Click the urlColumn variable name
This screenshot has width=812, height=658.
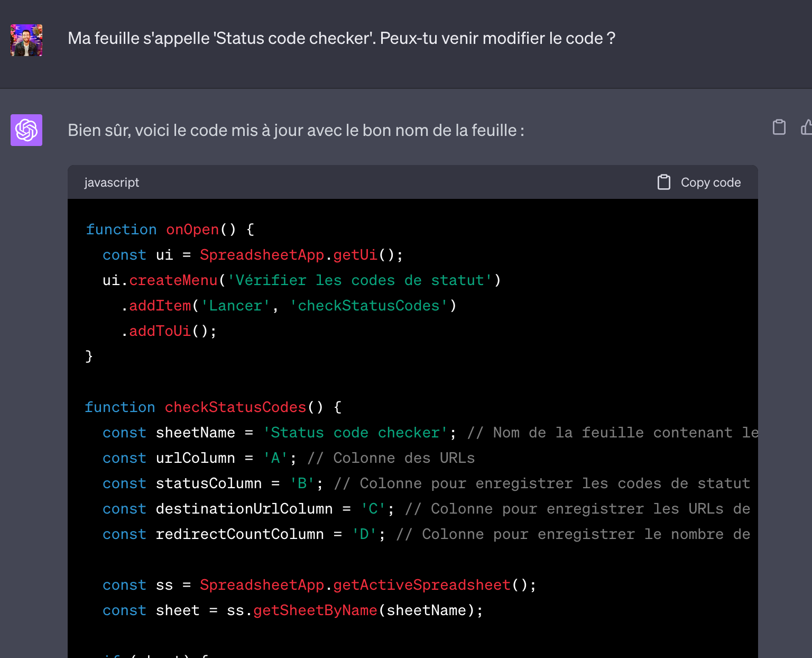point(195,458)
